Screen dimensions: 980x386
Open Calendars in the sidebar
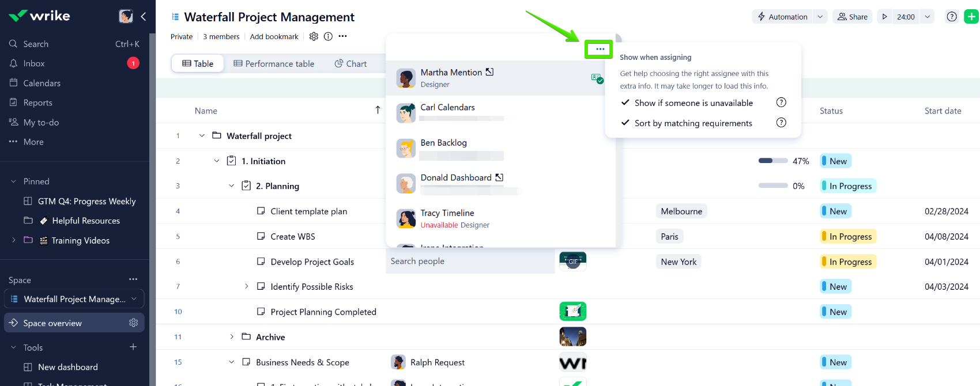(x=42, y=83)
